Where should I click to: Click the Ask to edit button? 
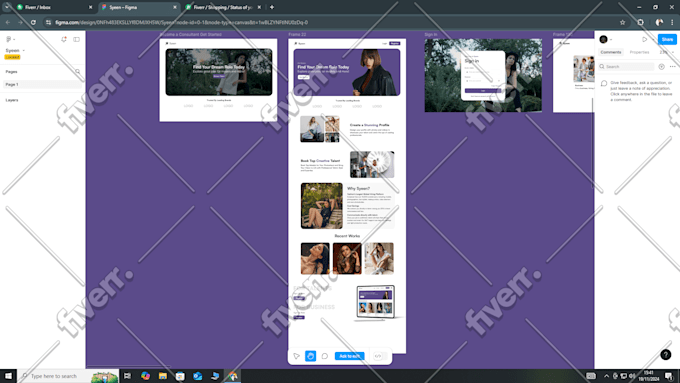[x=350, y=356]
